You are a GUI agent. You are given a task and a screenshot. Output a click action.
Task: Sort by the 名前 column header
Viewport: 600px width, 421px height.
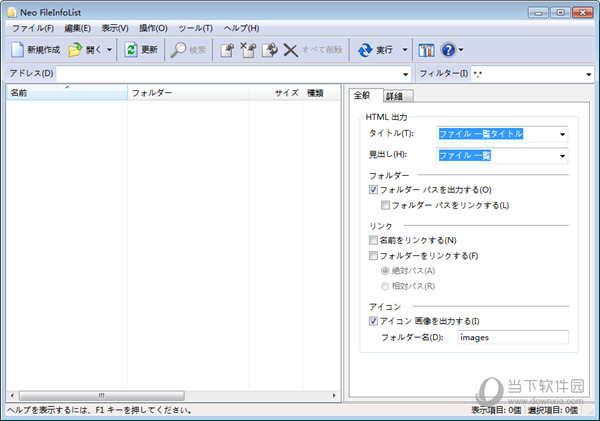click(67, 93)
